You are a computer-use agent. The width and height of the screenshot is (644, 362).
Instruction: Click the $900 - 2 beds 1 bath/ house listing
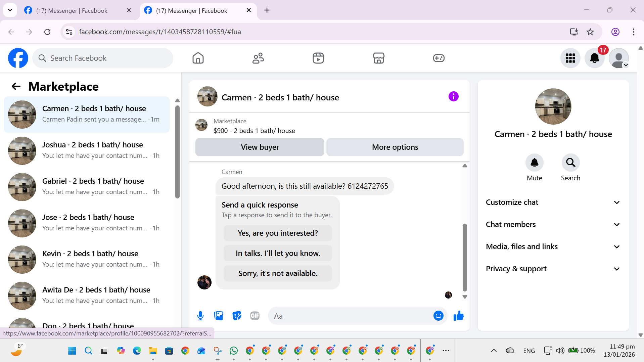[x=254, y=131]
